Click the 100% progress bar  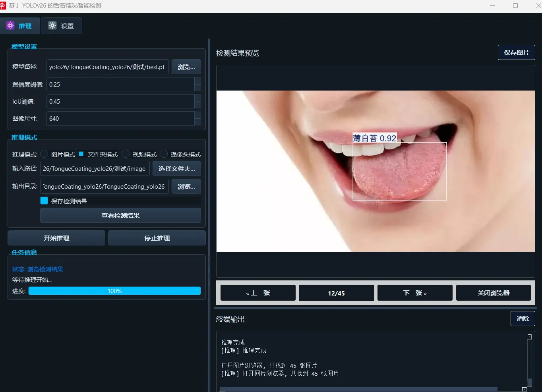(x=114, y=291)
